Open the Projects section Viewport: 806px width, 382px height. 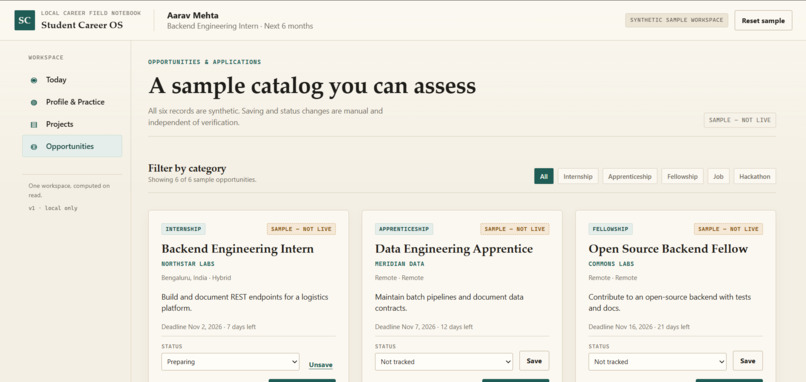(72, 124)
